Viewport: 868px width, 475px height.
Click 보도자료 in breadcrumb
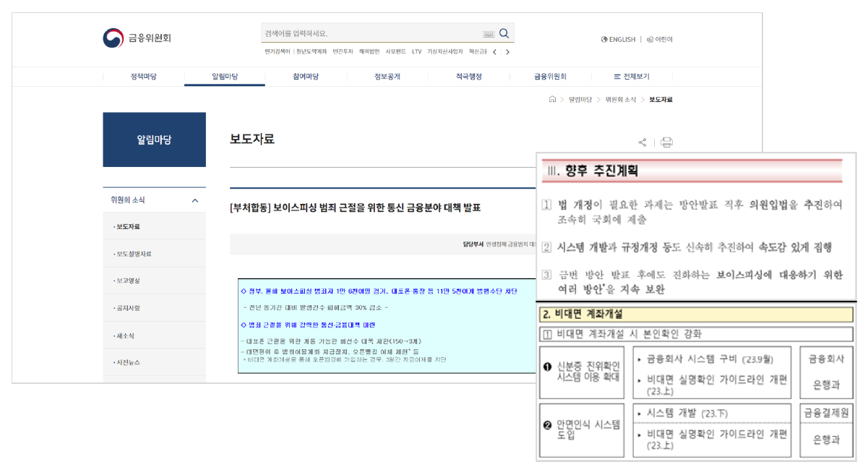(661, 100)
